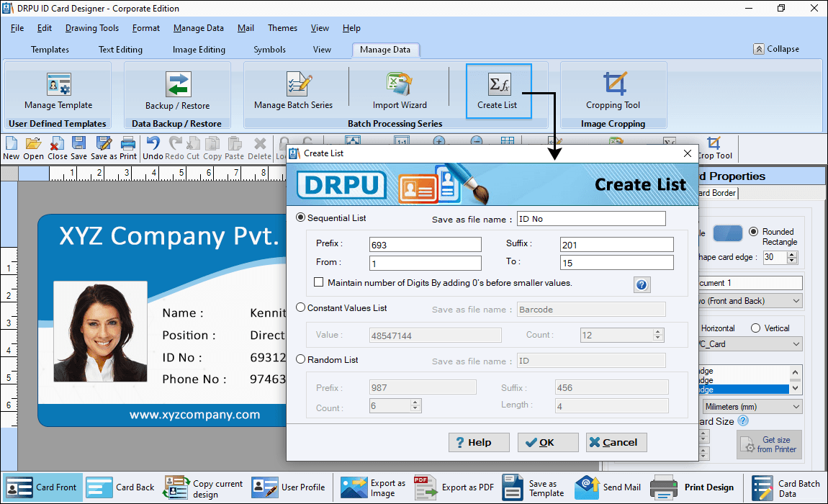Open the Themes menu
Screen dimensions: 828x504
pyautogui.click(x=282, y=28)
